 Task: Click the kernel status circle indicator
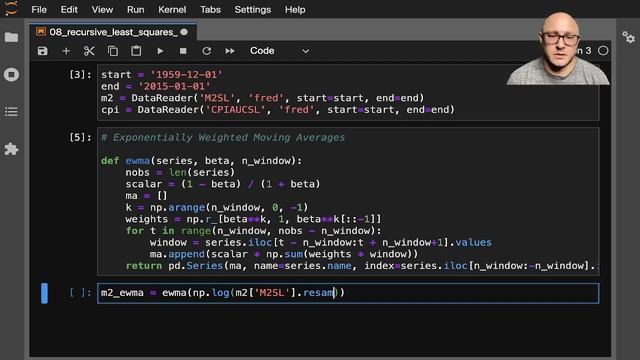pyautogui.click(x=603, y=51)
